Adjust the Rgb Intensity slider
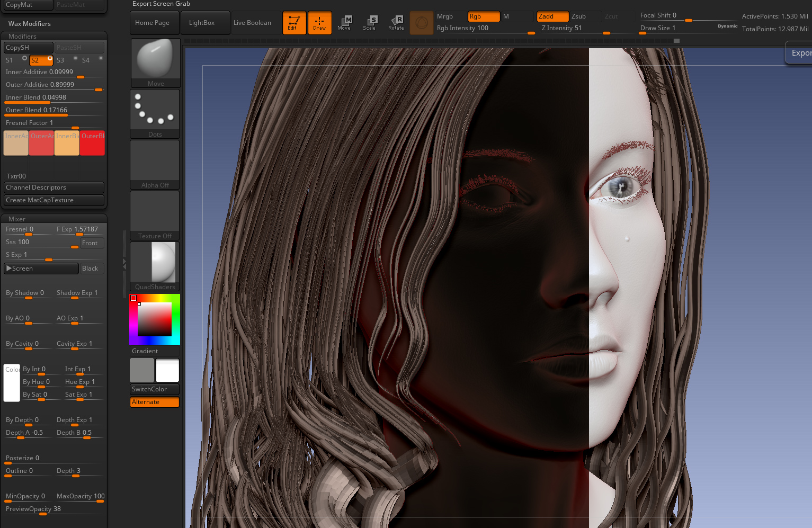The image size is (812, 528). 485,29
